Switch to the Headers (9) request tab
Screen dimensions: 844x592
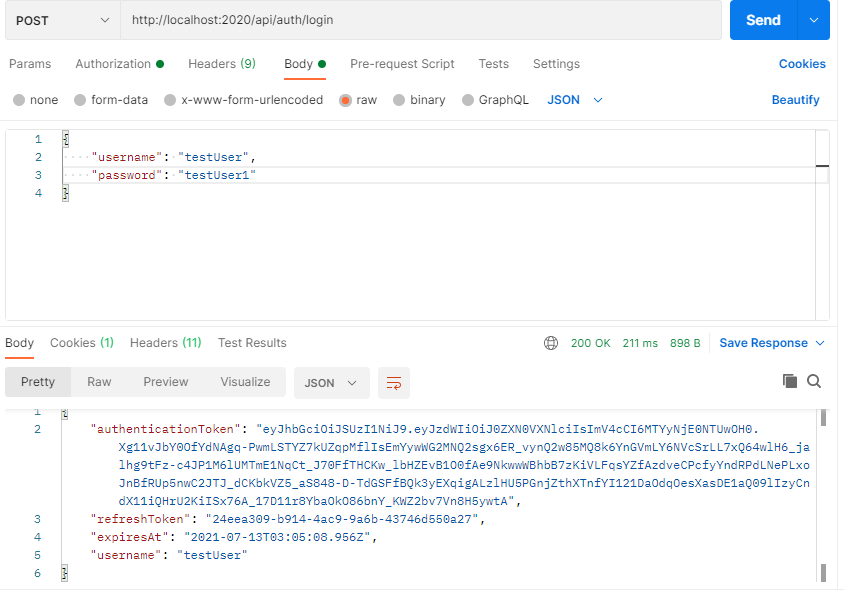tap(221, 63)
